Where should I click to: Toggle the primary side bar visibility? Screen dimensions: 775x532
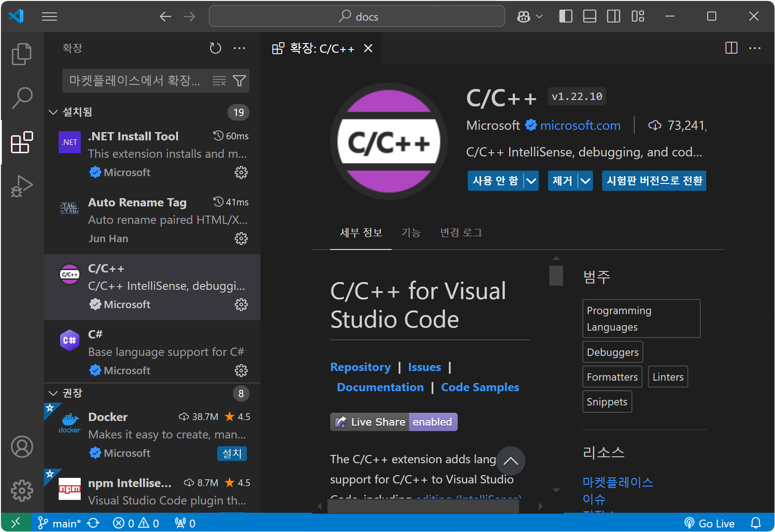pyautogui.click(x=565, y=17)
